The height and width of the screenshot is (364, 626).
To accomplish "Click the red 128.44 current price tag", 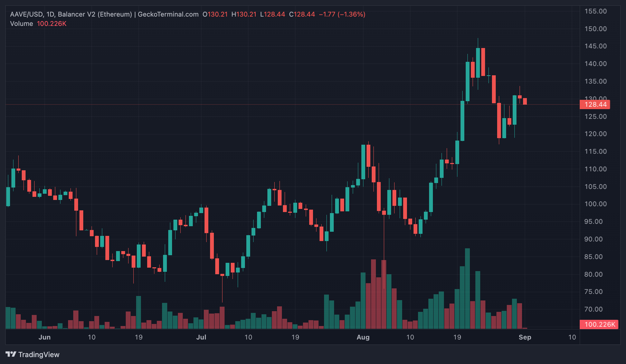I will (x=595, y=104).
